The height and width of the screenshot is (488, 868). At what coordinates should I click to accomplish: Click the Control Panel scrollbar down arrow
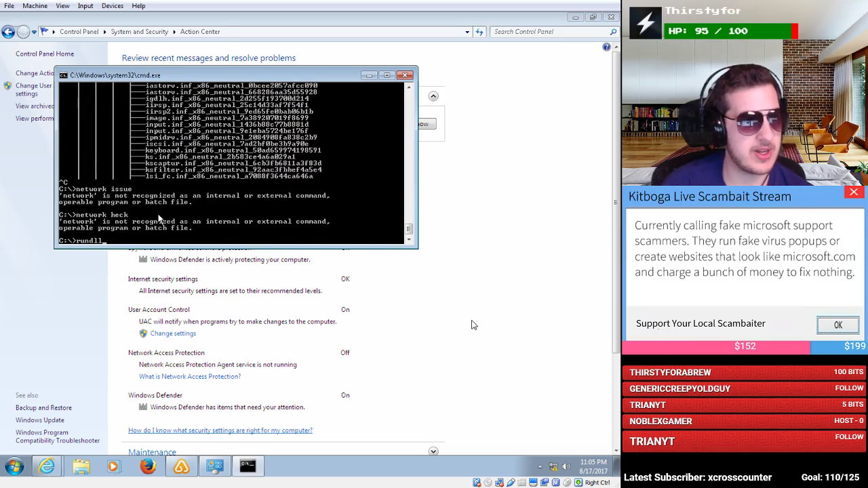coord(616,451)
